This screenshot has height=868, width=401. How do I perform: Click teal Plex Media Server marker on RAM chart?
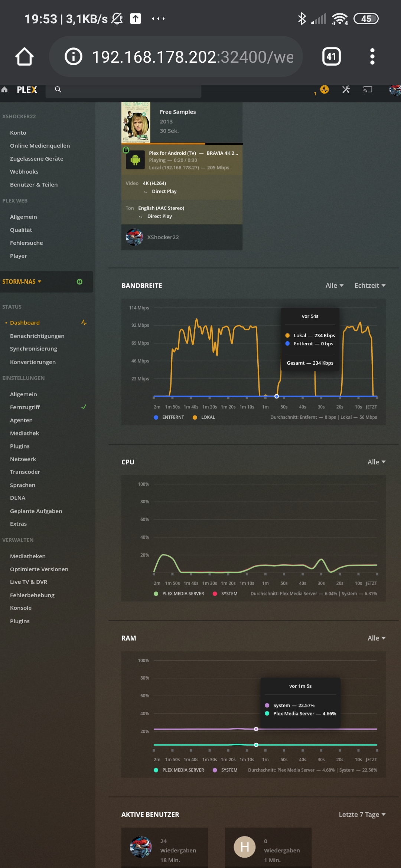pos(256,744)
